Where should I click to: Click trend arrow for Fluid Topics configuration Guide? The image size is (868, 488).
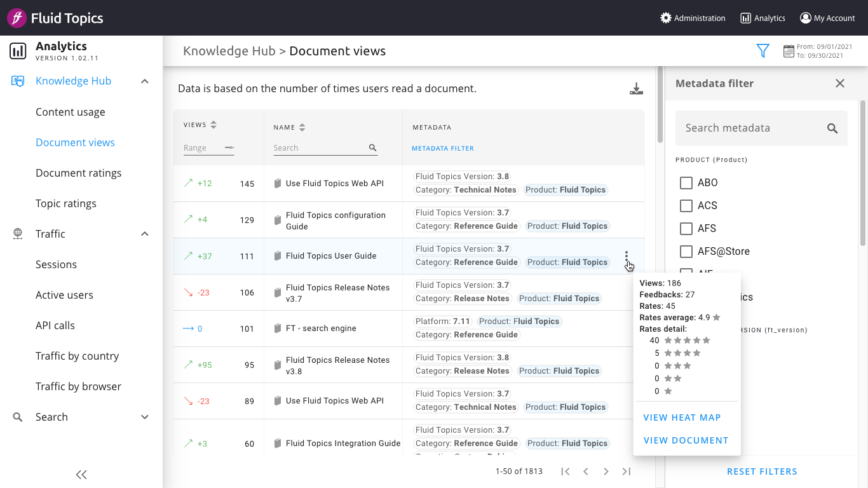point(188,219)
